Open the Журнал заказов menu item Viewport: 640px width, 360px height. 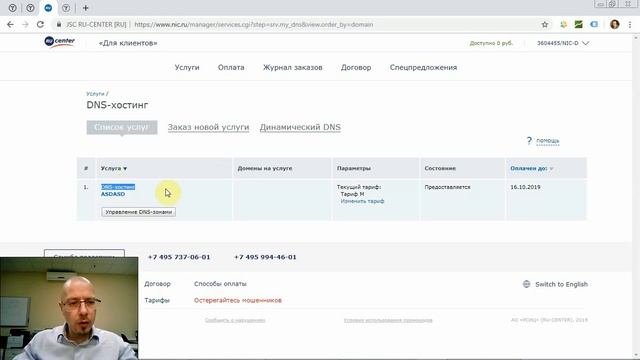pos(293,67)
